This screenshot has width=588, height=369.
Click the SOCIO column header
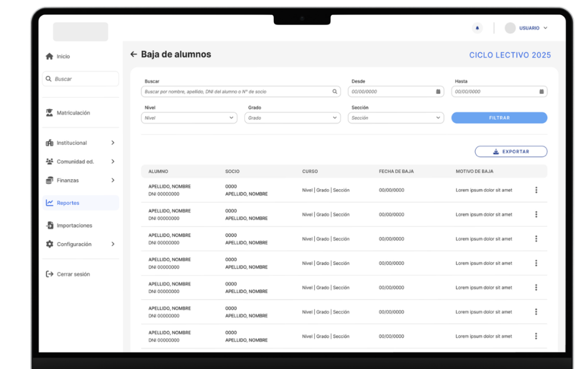(232, 171)
